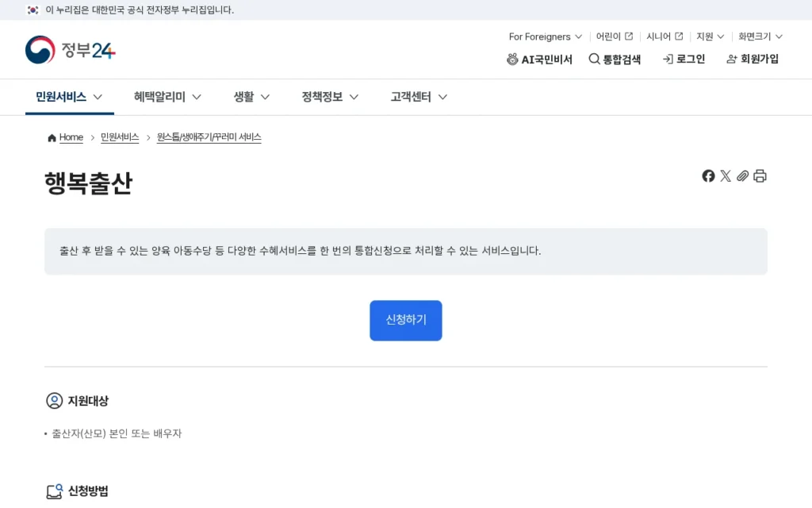Click 로그인 to log in
The width and height of the screenshot is (812, 508).
(684, 59)
